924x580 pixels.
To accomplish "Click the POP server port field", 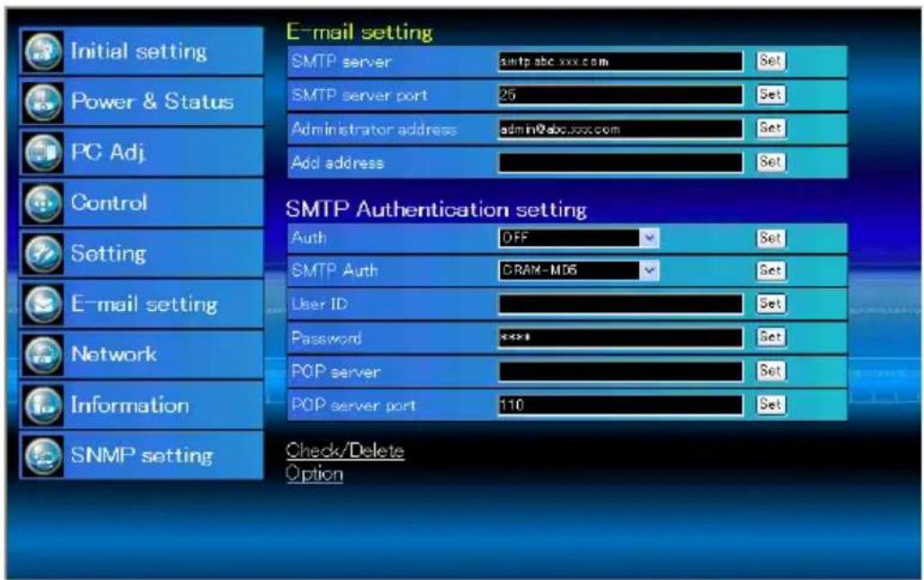I will pos(620,405).
